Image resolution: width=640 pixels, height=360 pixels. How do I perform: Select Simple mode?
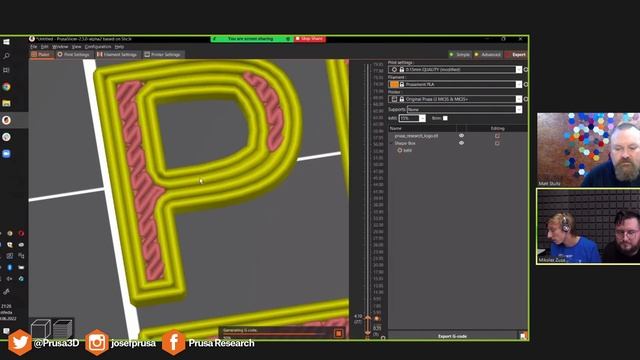[x=459, y=54]
